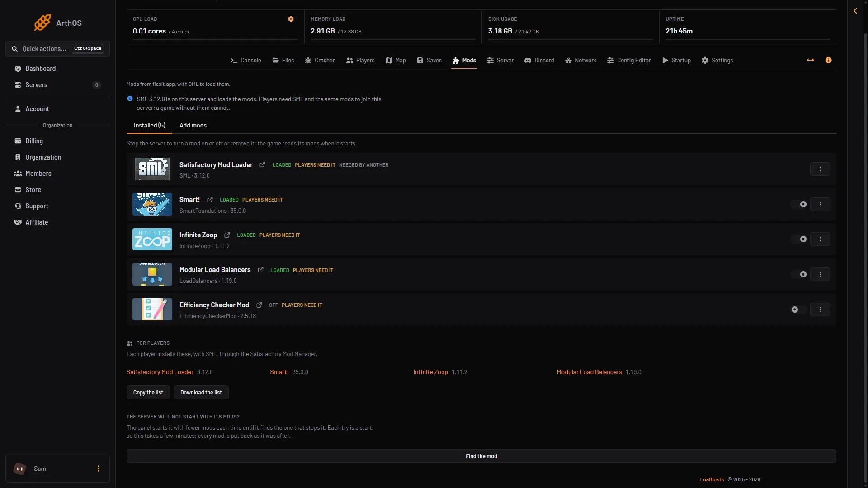The image size is (868, 488).
Task: Click the ArthOS wheat logo
Action: pyautogui.click(x=42, y=23)
